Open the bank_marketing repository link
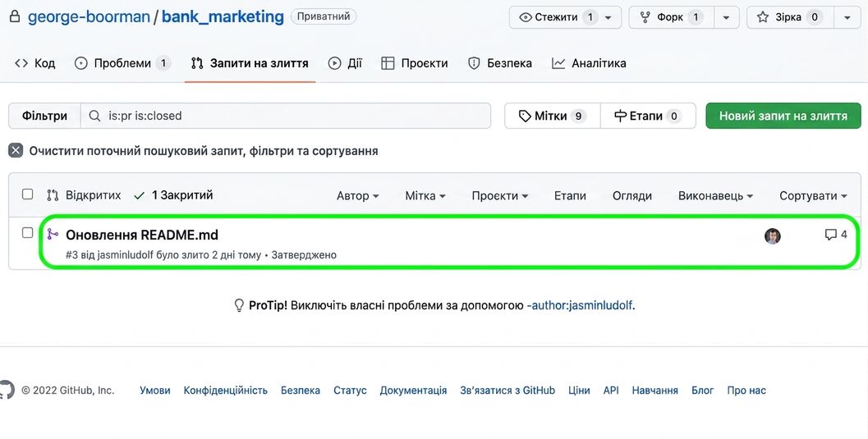 pos(223,16)
